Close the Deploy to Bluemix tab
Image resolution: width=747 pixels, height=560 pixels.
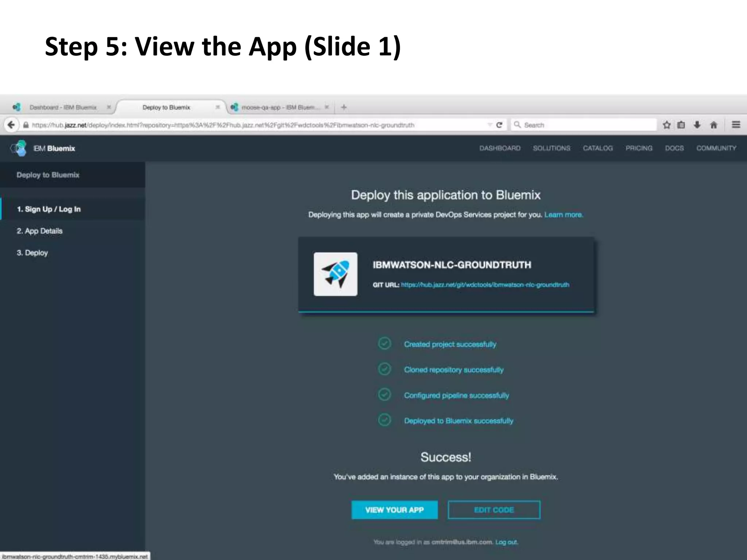coord(218,107)
